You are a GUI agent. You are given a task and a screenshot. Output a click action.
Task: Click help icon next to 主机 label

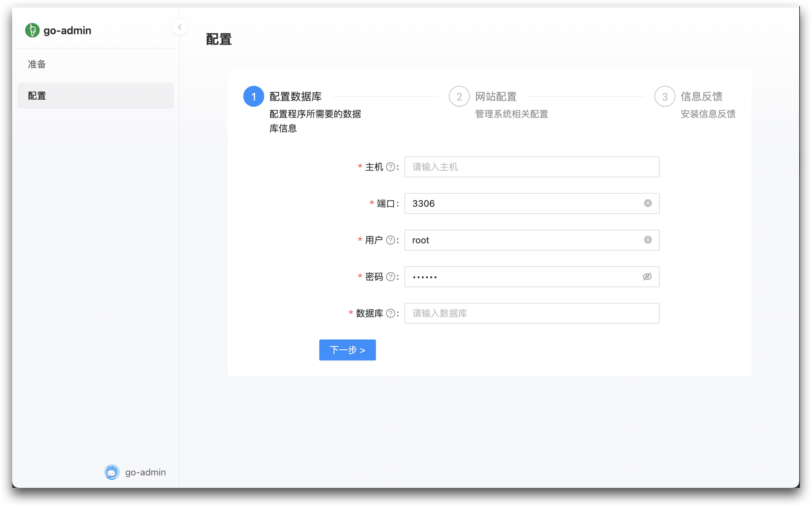coord(390,167)
